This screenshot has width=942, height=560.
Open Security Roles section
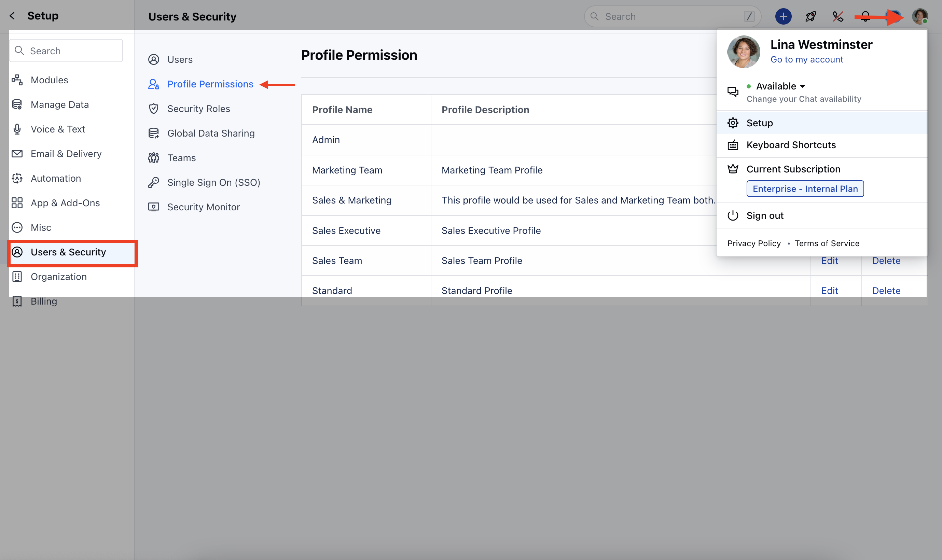point(198,109)
